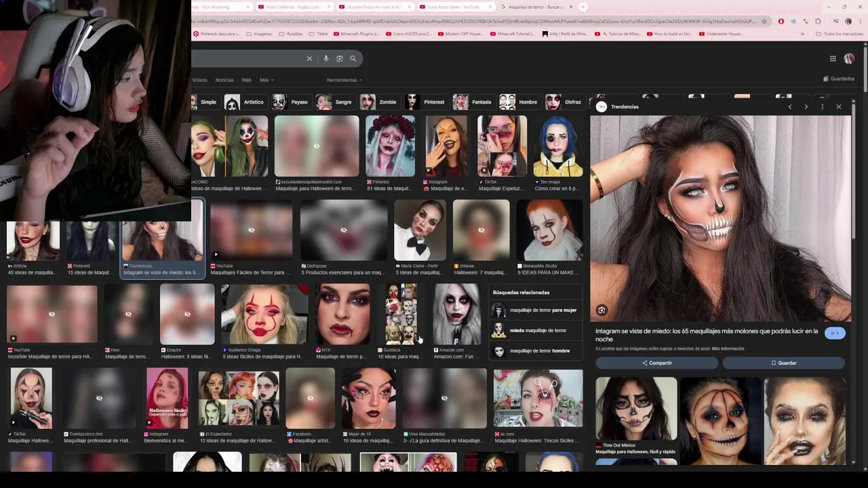Switch to the Videos search tab

point(199,80)
